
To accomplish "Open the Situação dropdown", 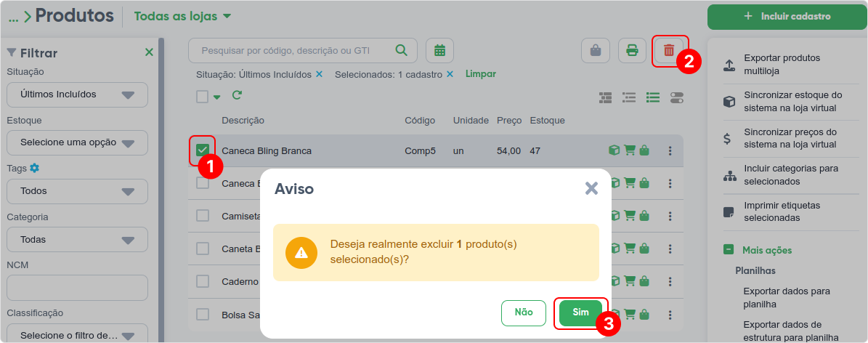I will pyautogui.click(x=77, y=94).
